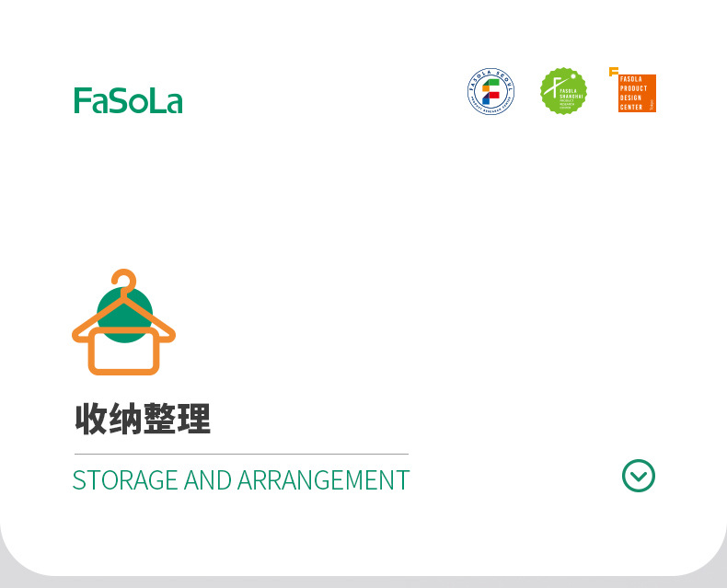
Task: Expand the section with the circled chevron-down
Action: point(639,476)
